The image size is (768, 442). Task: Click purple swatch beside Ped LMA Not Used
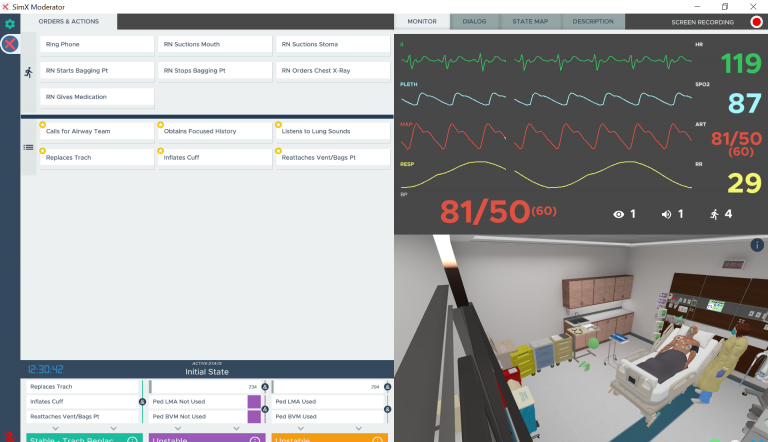point(254,402)
